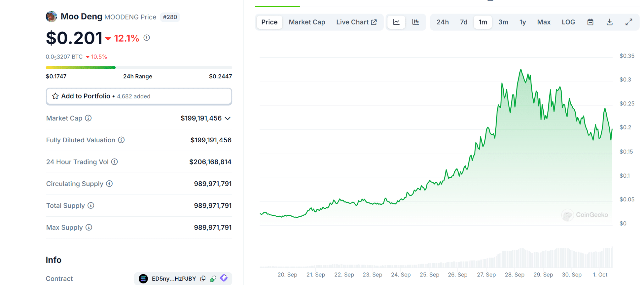Set chart range to 1m

tap(483, 22)
